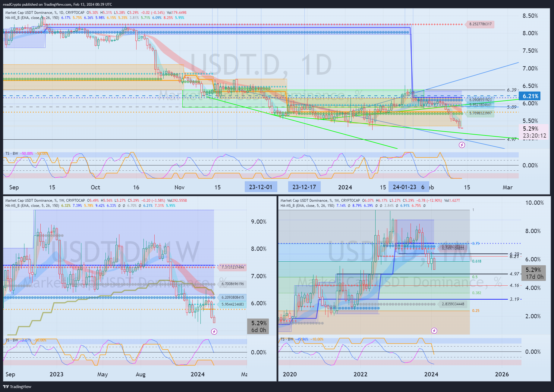Screen dimensions: 554x392
Task: Select the 8.2527786317 level label
Action: pos(480,24)
